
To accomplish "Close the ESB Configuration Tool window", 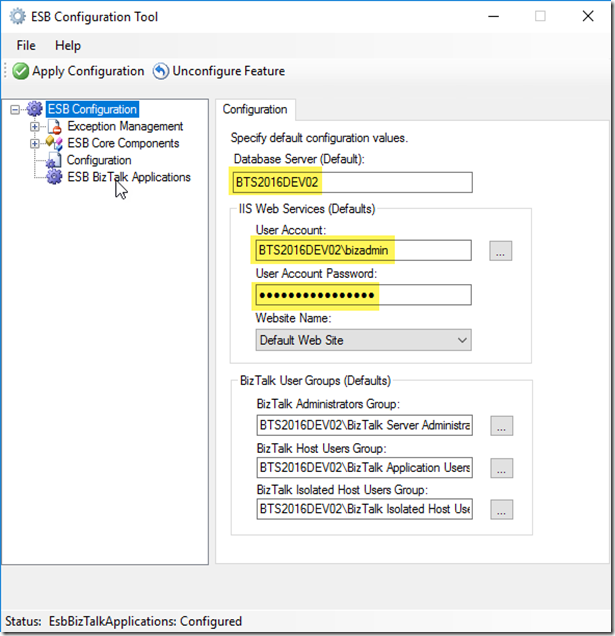I will pos(588,17).
